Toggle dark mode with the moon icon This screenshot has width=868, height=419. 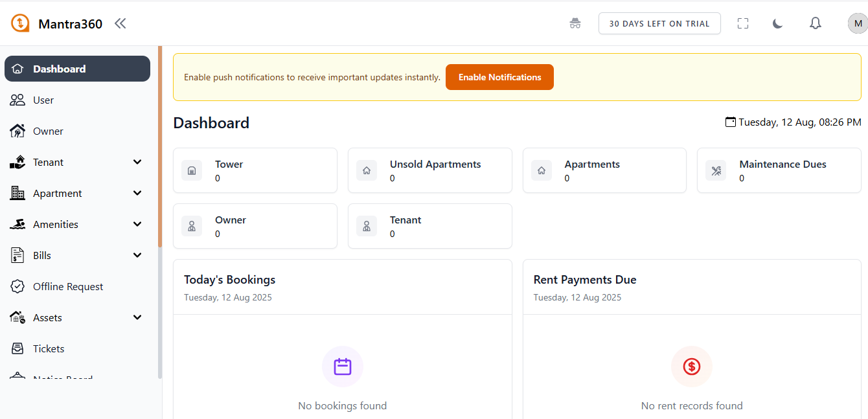(777, 23)
